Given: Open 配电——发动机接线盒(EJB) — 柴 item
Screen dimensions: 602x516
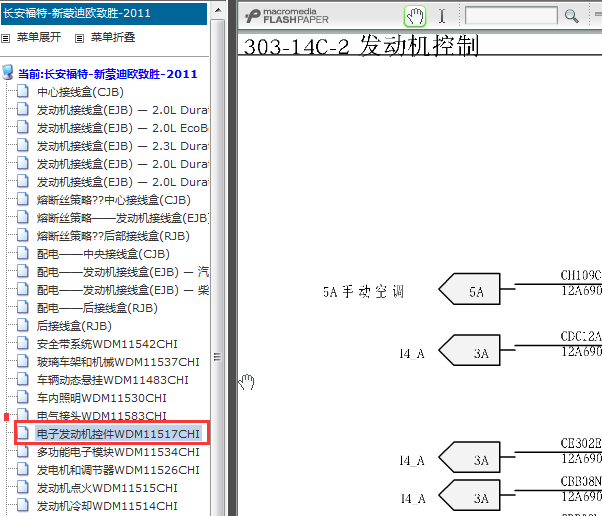Looking at the screenshot, I should point(122,290).
